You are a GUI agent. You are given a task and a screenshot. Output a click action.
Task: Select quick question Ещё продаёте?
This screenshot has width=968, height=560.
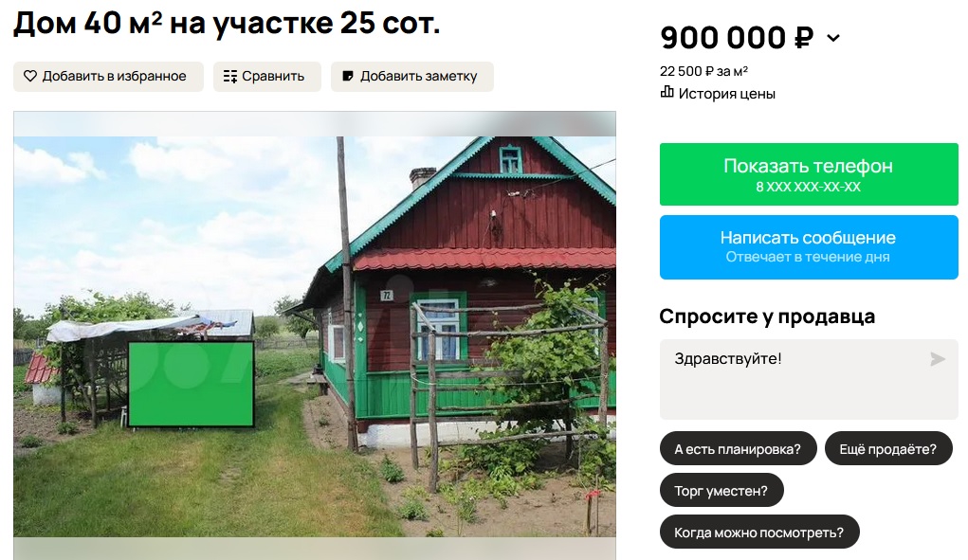(887, 449)
